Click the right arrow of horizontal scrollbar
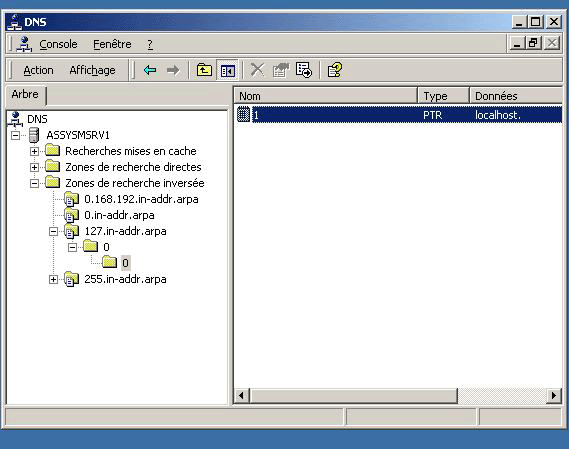Screen dimensions: 569x449 (x=554, y=395)
